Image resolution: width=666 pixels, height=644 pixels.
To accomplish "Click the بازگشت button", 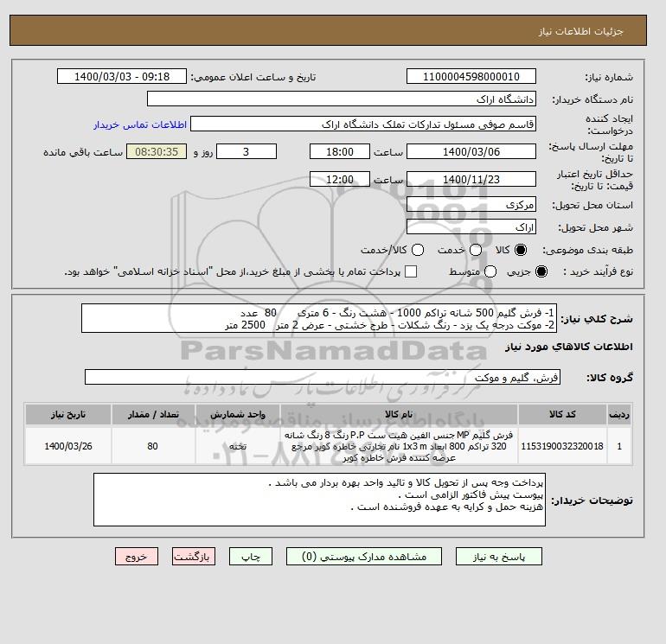I will 194,557.
